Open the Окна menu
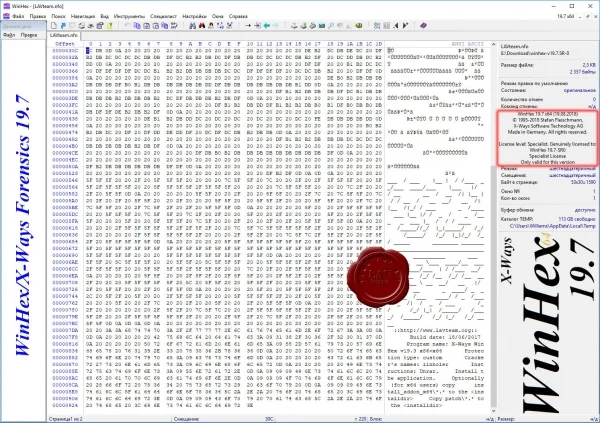600x423 pixels. coord(217,16)
